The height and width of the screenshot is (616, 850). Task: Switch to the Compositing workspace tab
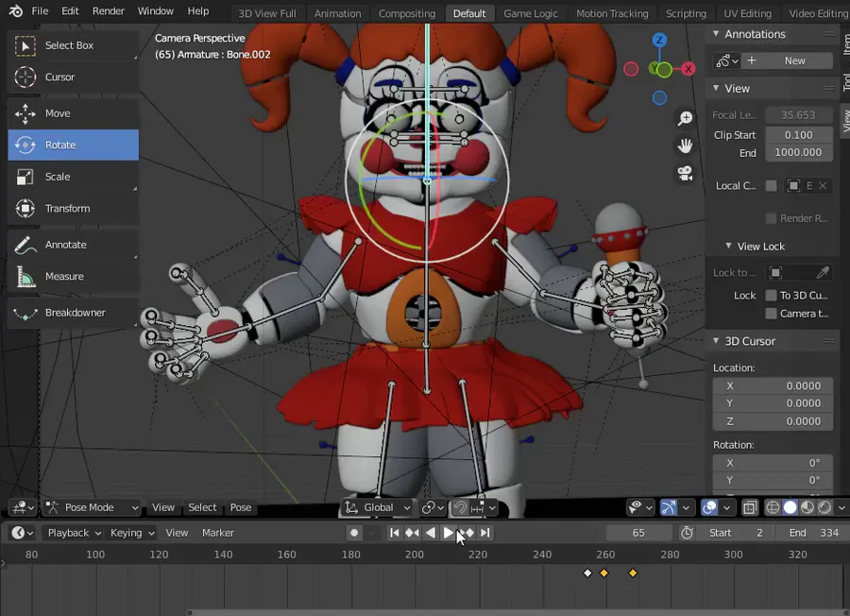[x=406, y=13]
